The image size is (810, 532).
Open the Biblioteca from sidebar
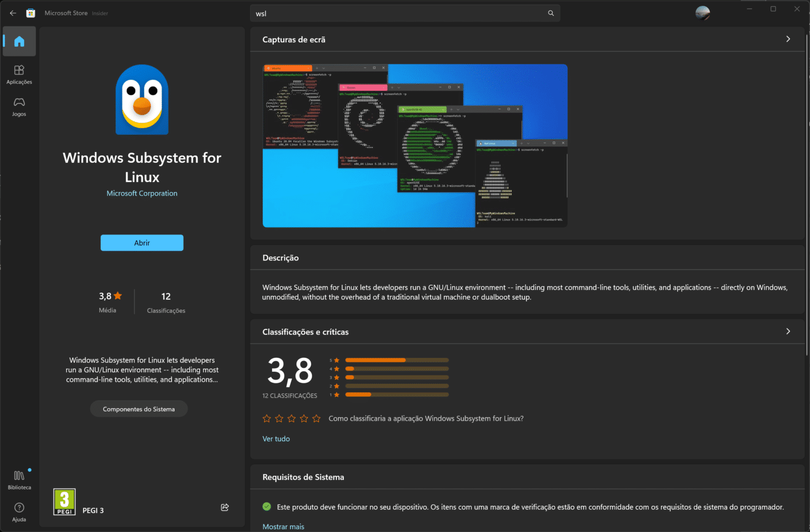point(19,479)
